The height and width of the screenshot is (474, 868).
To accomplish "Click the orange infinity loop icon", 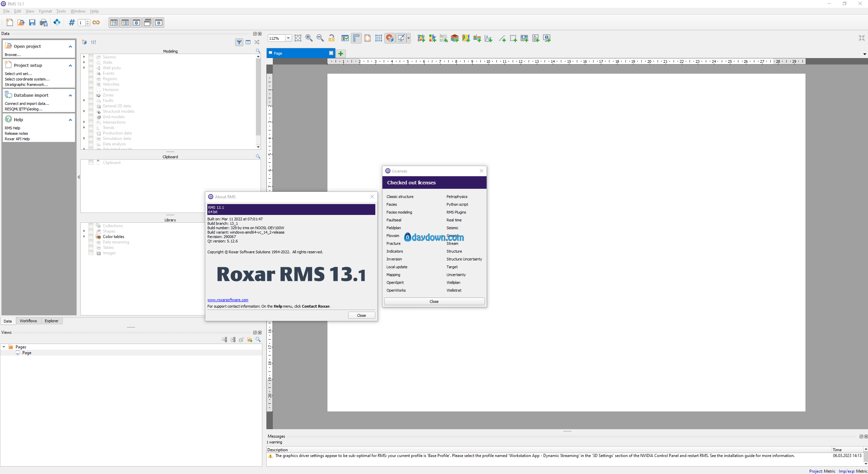I will [x=96, y=23].
